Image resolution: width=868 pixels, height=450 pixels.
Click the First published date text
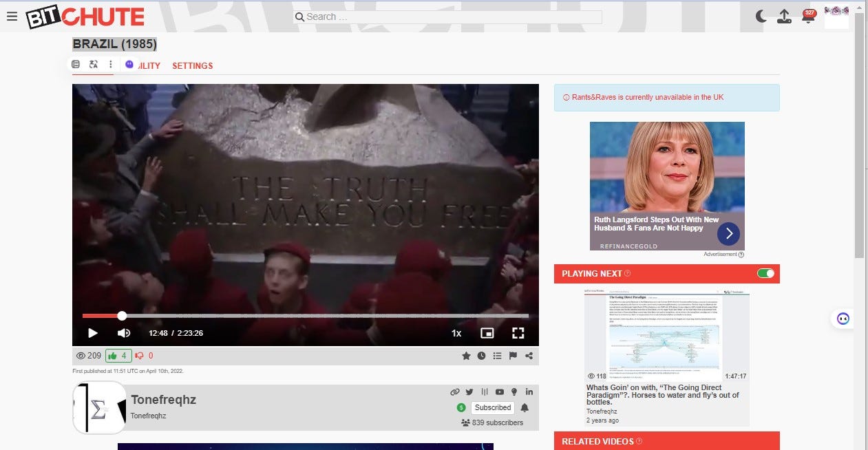(x=128, y=371)
